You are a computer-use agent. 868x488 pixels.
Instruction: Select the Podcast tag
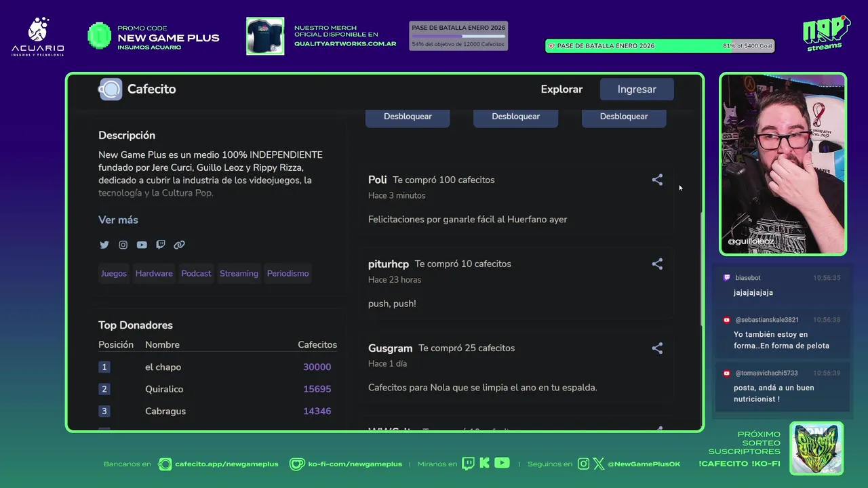(196, 274)
